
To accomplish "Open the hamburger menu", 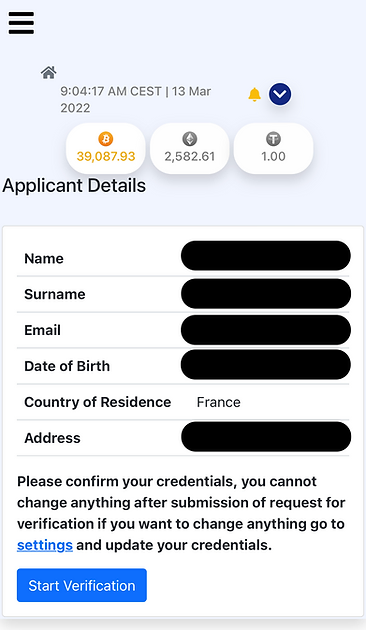I will pyautogui.click(x=21, y=23).
